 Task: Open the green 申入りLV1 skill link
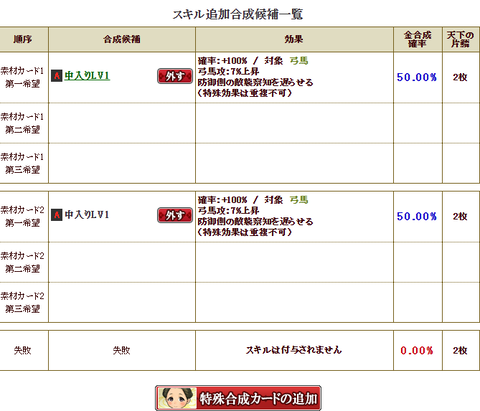(87, 76)
